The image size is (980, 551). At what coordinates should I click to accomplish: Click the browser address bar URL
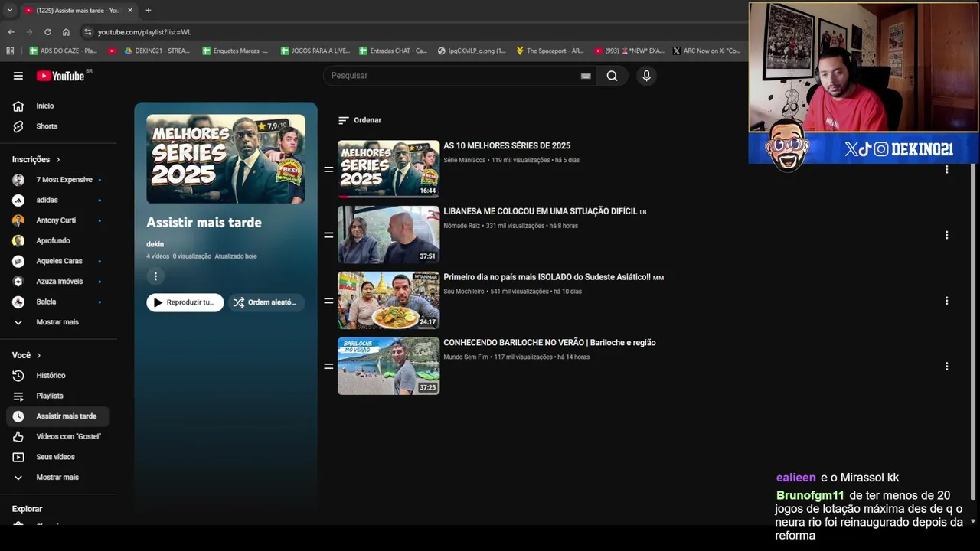(x=144, y=32)
